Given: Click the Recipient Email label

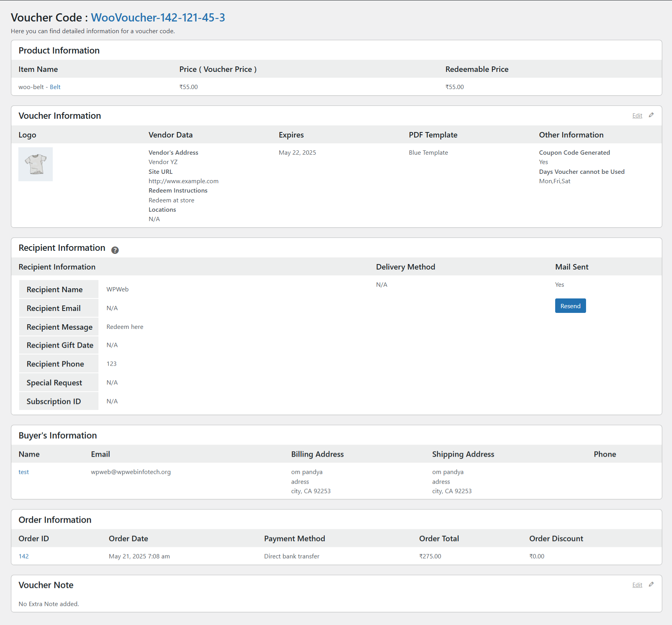Looking at the screenshot, I should [54, 308].
